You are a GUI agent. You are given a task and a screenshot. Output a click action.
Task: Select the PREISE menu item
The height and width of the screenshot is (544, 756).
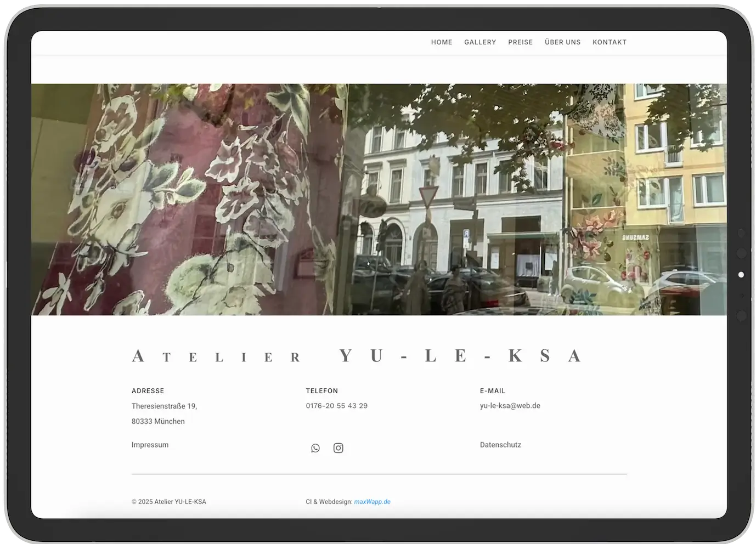[520, 42]
